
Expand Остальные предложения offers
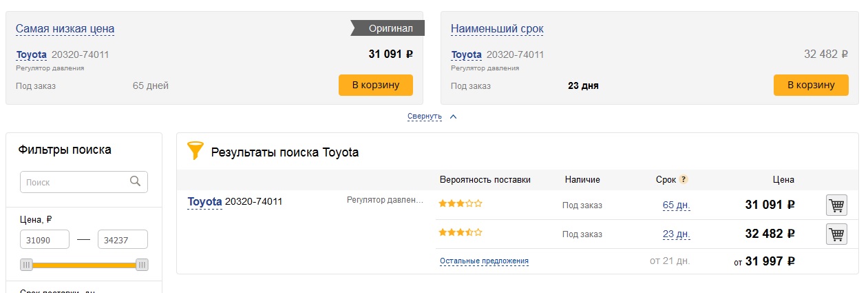(484, 261)
